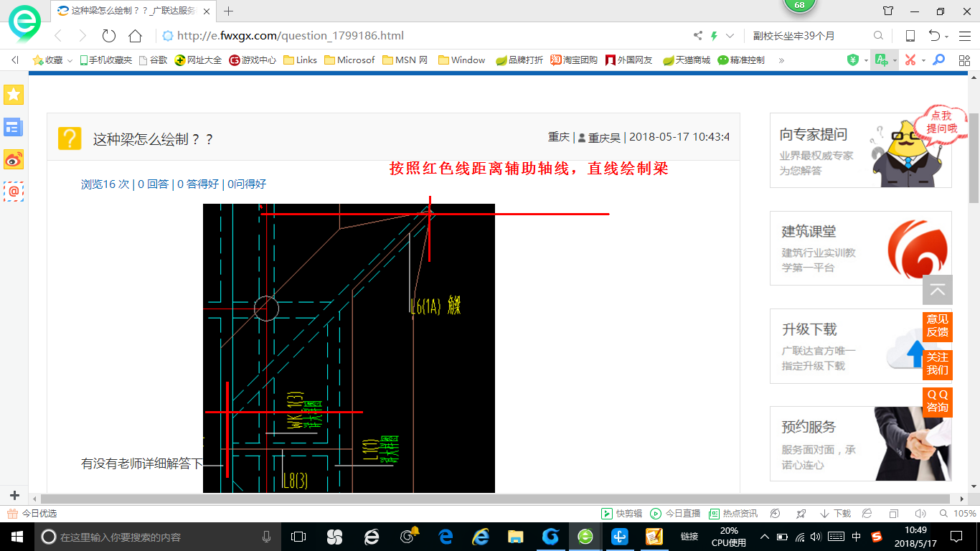Click the magnifier search icon
The height and width of the screenshot is (551, 980).
[x=878, y=36]
